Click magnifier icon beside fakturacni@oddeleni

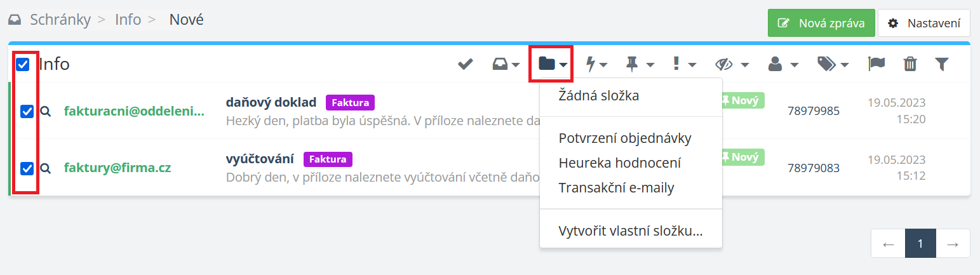click(45, 111)
